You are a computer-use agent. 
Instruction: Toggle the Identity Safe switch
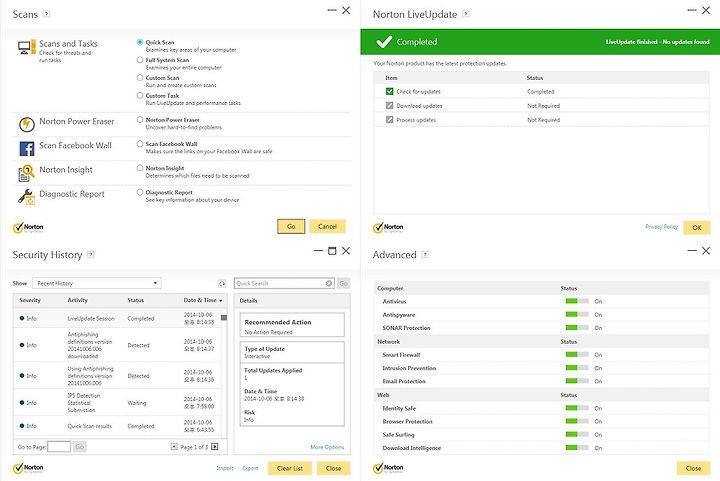pyautogui.click(x=577, y=408)
